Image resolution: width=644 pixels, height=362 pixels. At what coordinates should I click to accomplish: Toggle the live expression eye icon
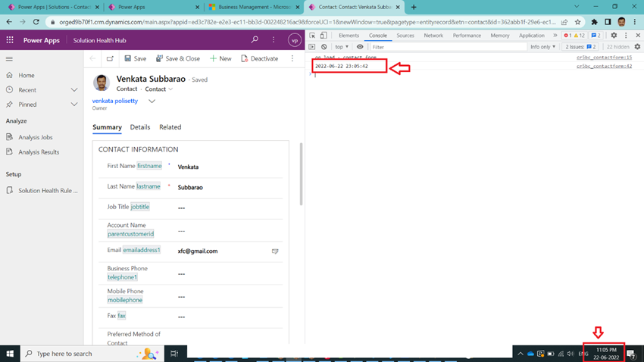360,47
